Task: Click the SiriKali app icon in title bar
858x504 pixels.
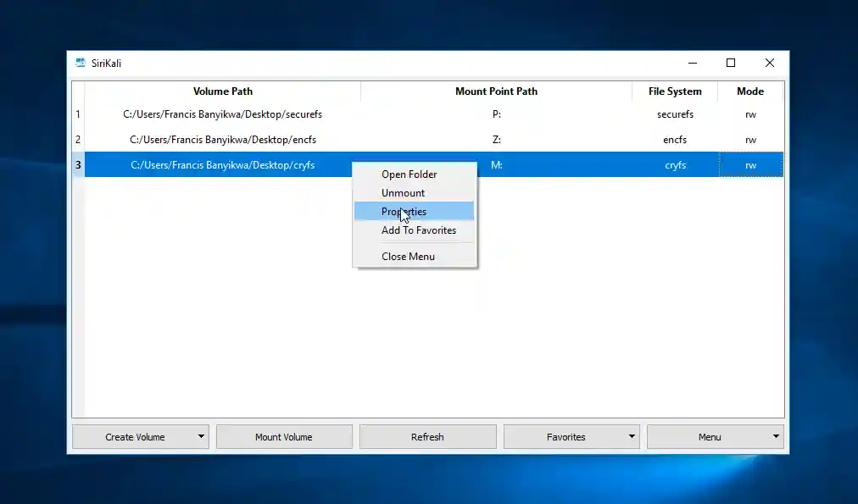Action: 81,64
